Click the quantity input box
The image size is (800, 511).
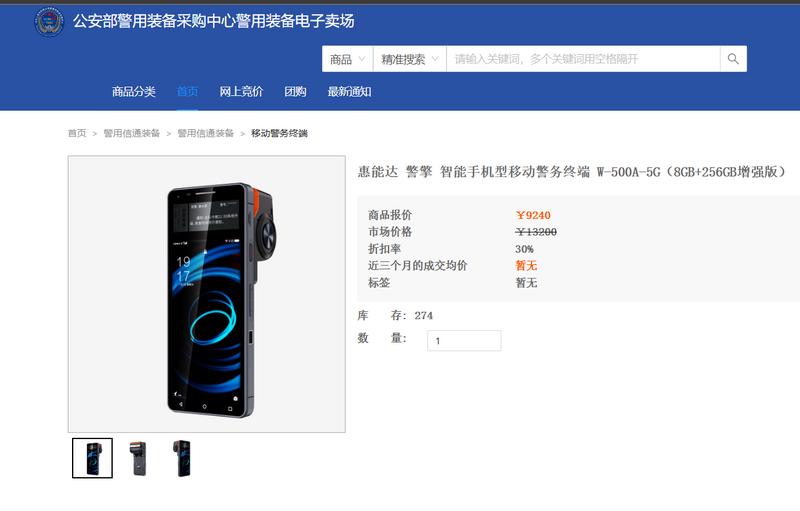pyautogui.click(x=464, y=341)
